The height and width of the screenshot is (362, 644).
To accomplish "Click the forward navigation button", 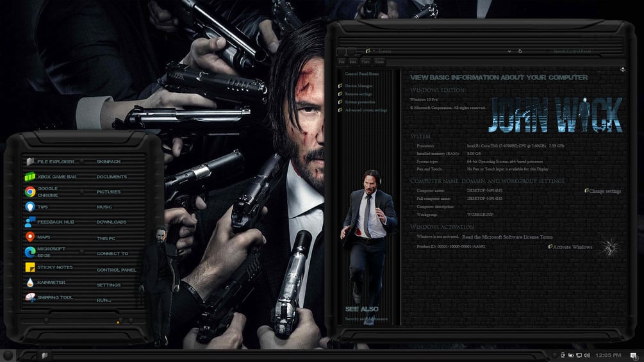I will pos(351,52).
